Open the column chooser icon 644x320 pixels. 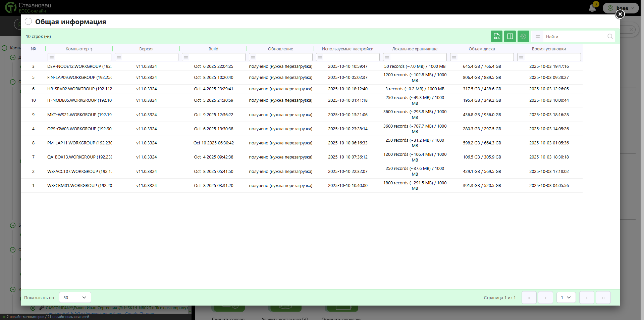point(510,36)
